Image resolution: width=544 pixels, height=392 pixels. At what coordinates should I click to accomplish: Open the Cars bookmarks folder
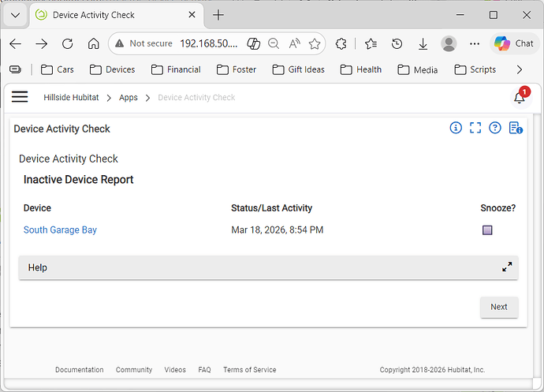pyautogui.click(x=58, y=69)
